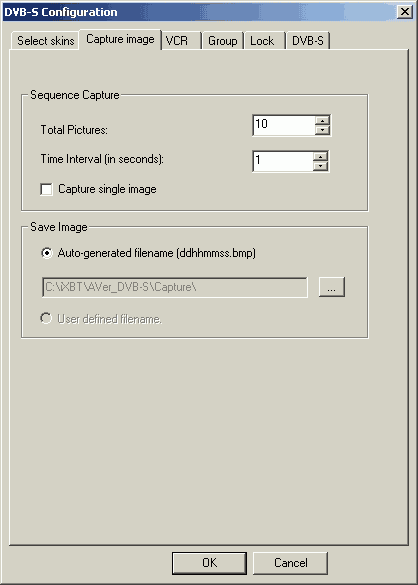Image resolution: width=418 pixels, height=585 pixels.
Task: Go to the DVB-S tab
Action: tap(308, 41)
